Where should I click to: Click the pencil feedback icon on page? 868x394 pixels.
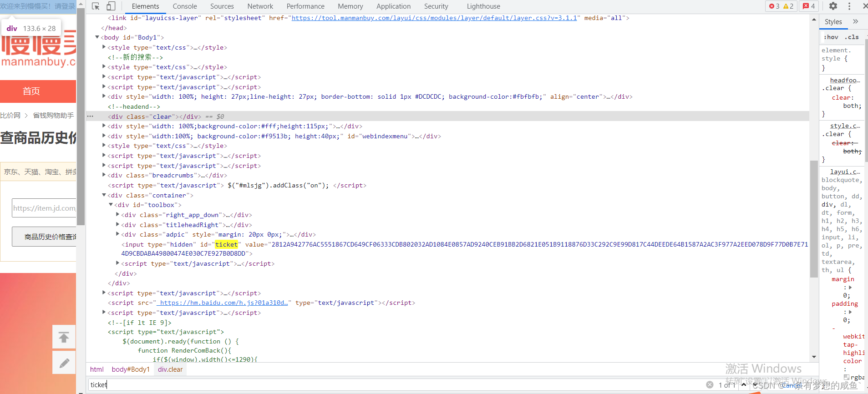(64, 363)
